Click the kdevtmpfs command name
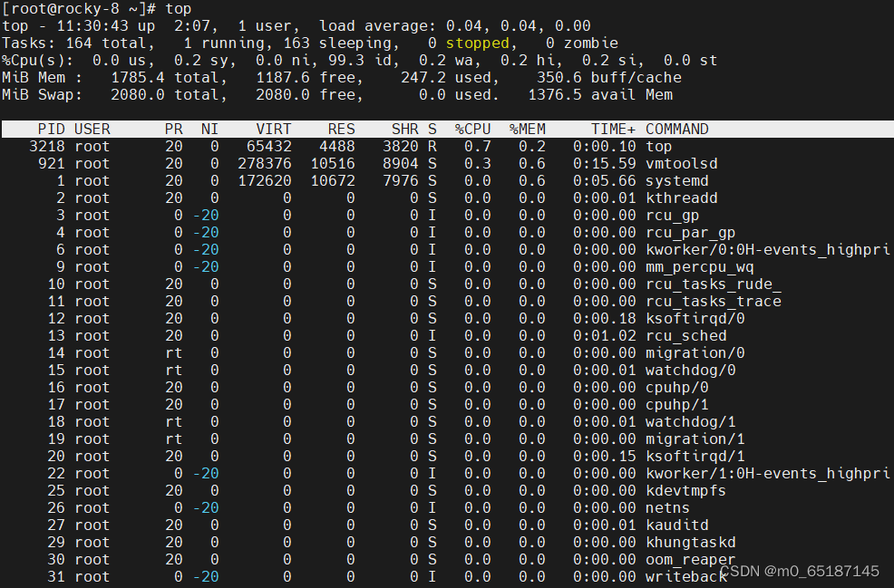Image resolution: width=894 pixels, height=588 pixels. (685, 490)
